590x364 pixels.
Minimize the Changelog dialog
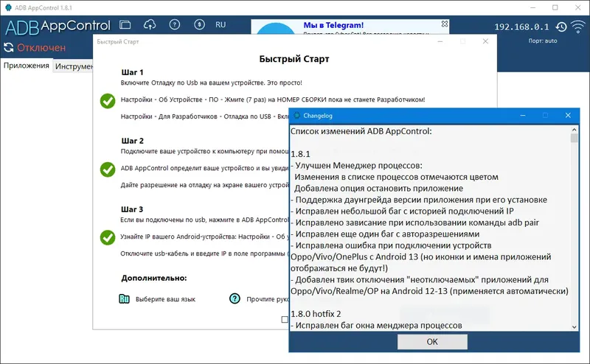[x=523, y=116]
